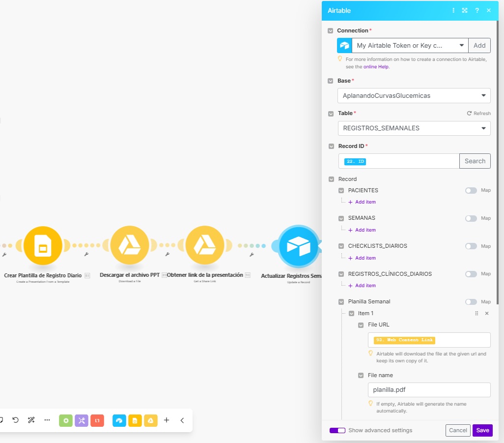
Task: Toggle the checkbox next to File URL
Action: click(361, 325)
